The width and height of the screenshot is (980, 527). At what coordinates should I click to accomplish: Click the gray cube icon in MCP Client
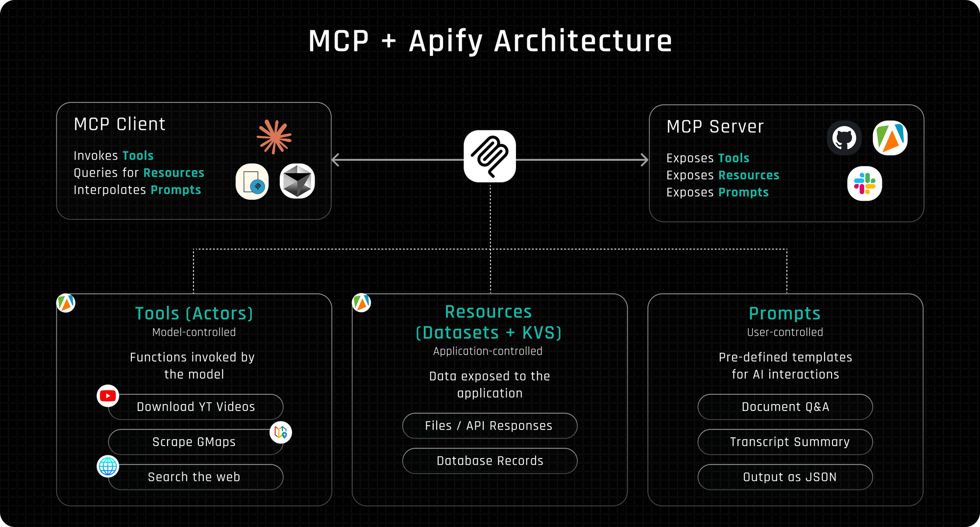coord(297,181)
